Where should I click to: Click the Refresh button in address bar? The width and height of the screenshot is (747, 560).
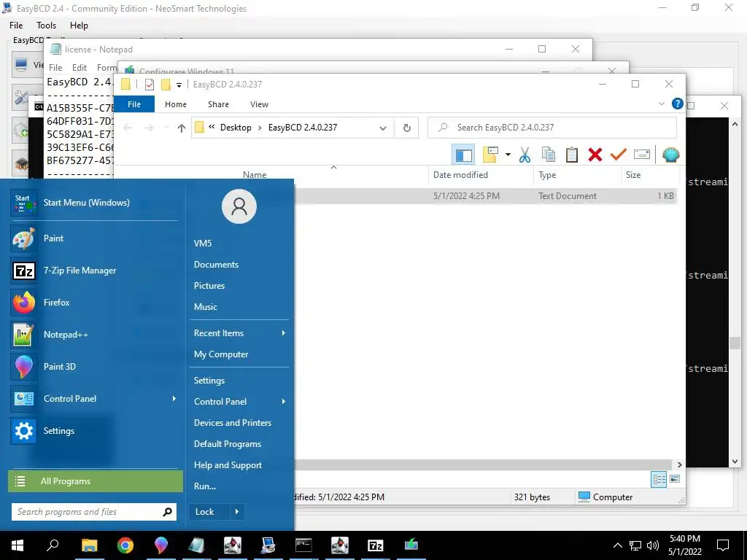[406, 128]
